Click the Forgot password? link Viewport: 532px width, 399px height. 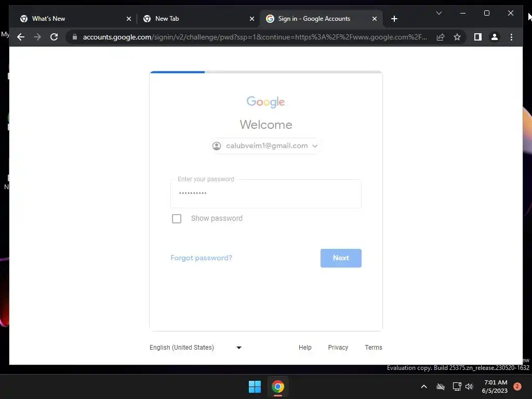201,258
